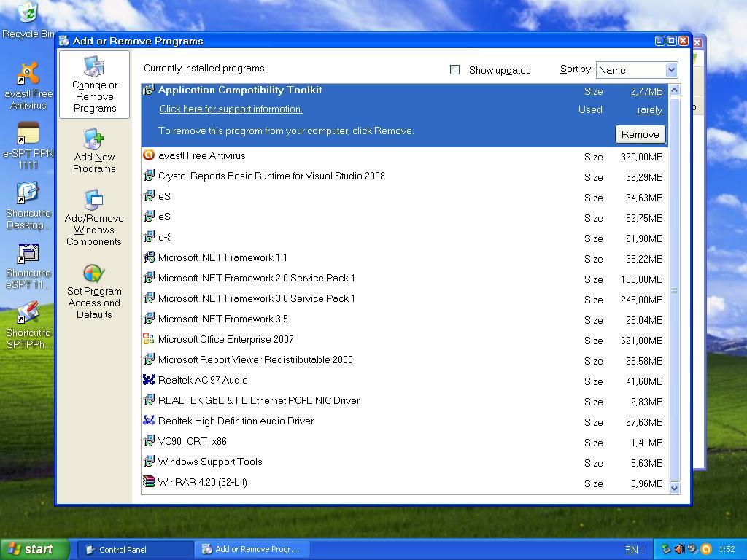This screenshot has width=747, height=560.
Task: Open the 2,77MB size link
Action: coord(646,92)
